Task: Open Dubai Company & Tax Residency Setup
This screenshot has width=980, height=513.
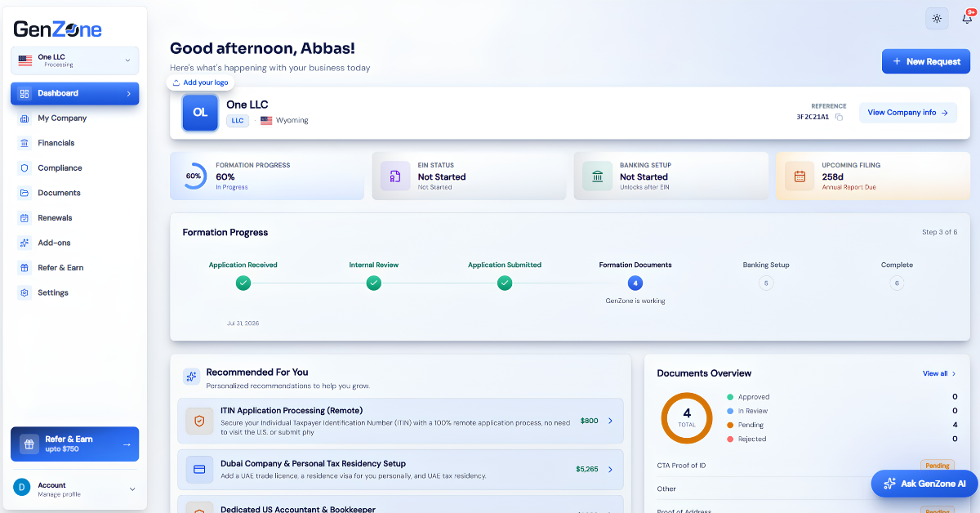Action: [400, 470]
